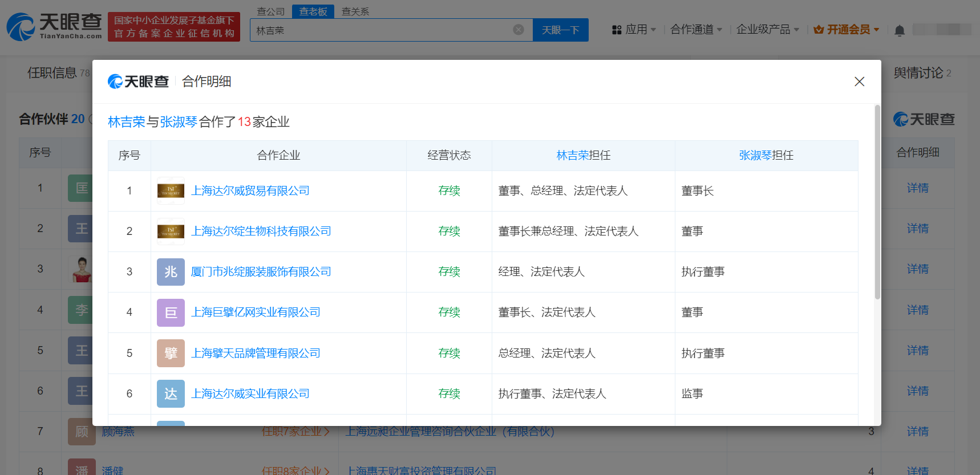Open 上海达尔绽生物科技有限公司 company link
Viewport: 980px width, 475px height.
tap(261, 232)
